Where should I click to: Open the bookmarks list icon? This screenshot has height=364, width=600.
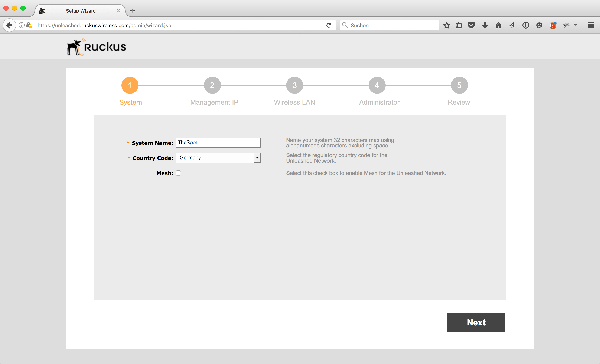pyautogui.click(x=458, y=25)
